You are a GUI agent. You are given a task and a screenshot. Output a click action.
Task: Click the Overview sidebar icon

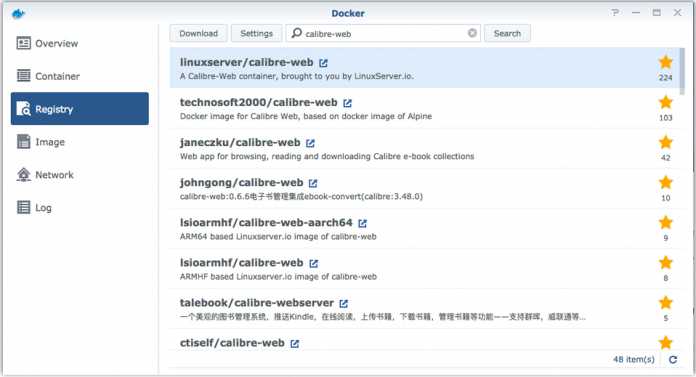click(24, 43)
